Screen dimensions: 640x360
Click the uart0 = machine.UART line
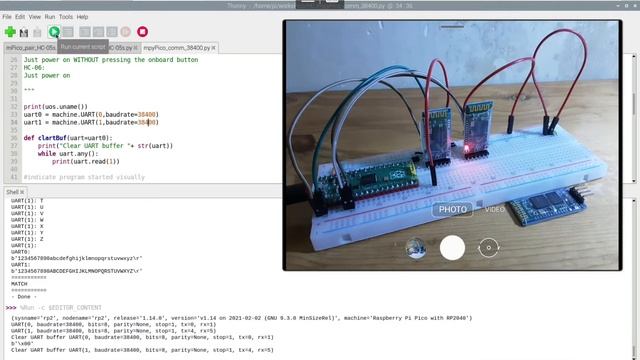91,114
